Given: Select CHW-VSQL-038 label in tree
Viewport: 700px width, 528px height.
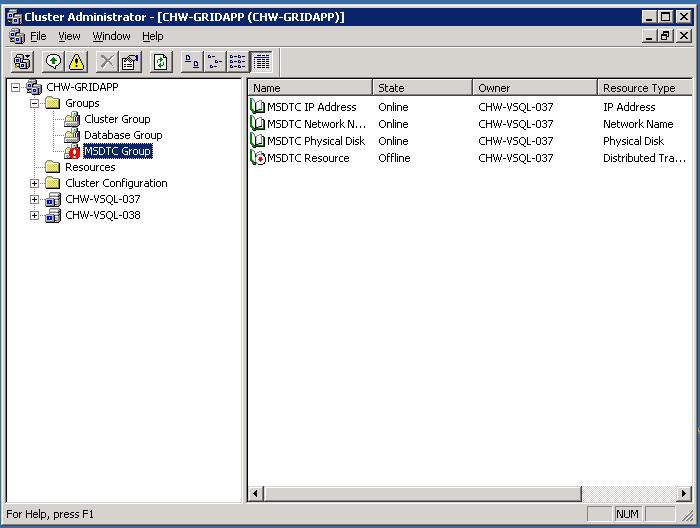Looking at the screenshot, I should pyautogui.click(x=103, y=215).
